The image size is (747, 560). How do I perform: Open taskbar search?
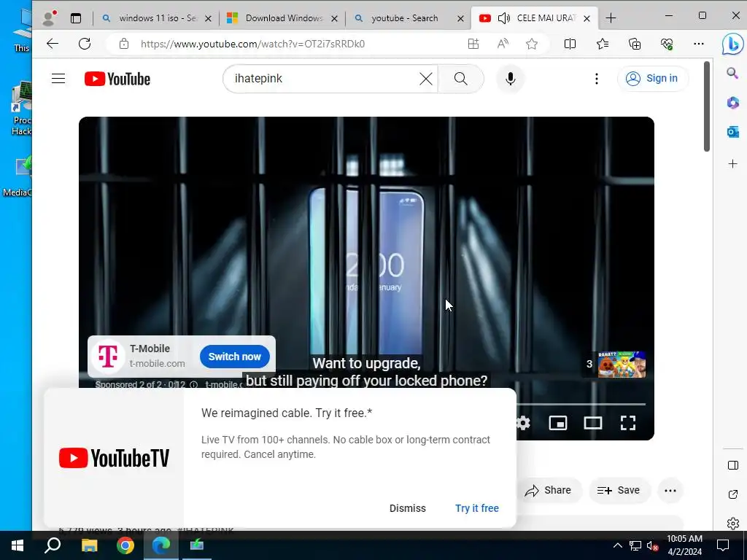click(x=53, y=545)
